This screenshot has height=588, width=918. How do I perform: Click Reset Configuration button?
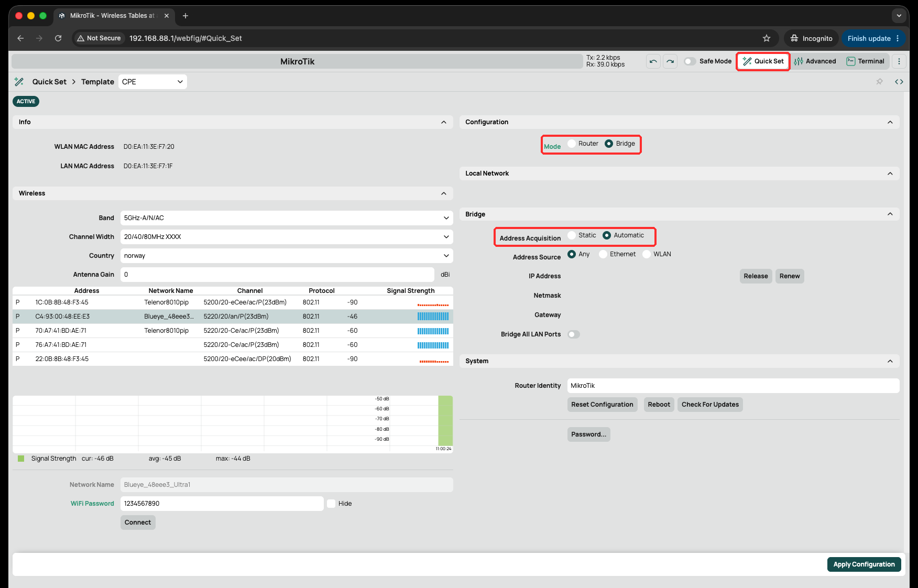click(602, 405)
